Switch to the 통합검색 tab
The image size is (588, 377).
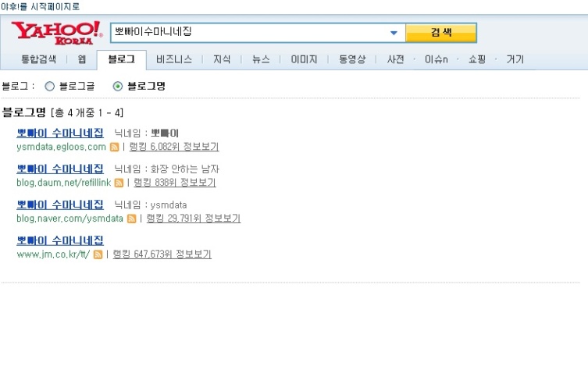(x=38, y=59)
